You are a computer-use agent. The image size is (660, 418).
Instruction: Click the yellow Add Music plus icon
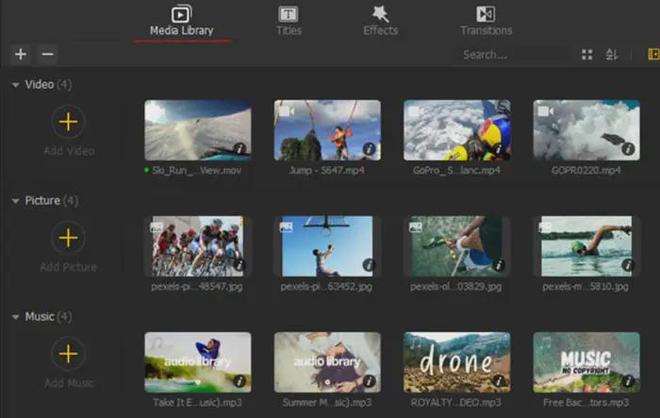coord(68,354)
